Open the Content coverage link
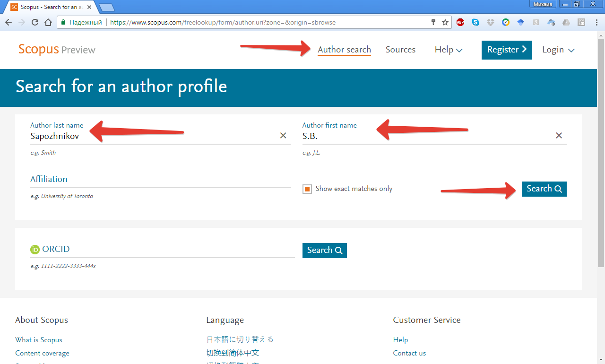Image resolution: width=605 pixels, height=364 pixels. pos(42,353)
